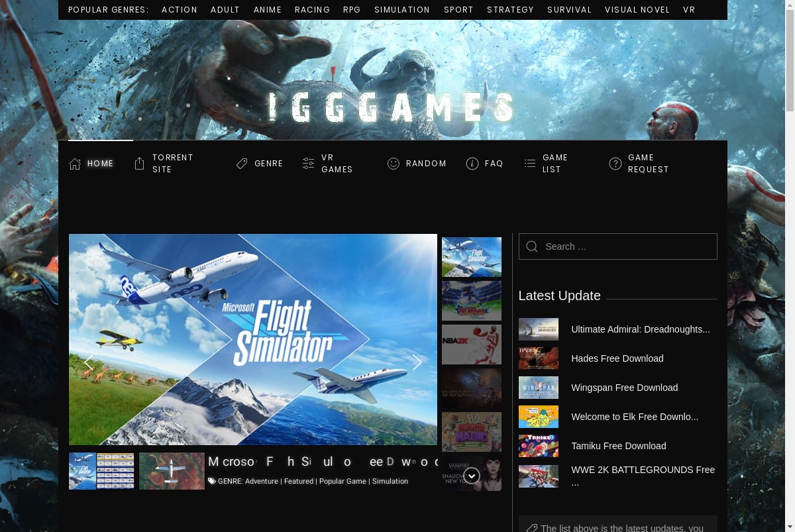Open the Visual Novel genre
This screenshot has width=795, height=532.
tap(637, 10)
